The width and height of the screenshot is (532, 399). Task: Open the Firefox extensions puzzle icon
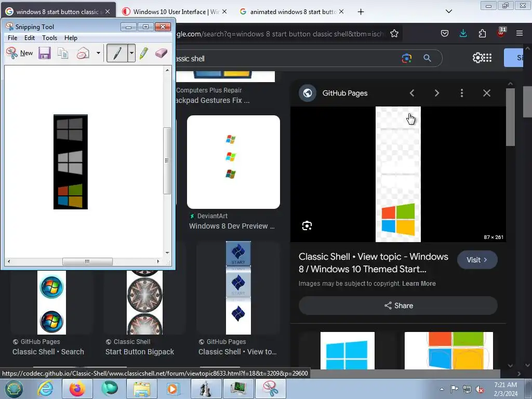pyautogui.click(x=482, y=33)
